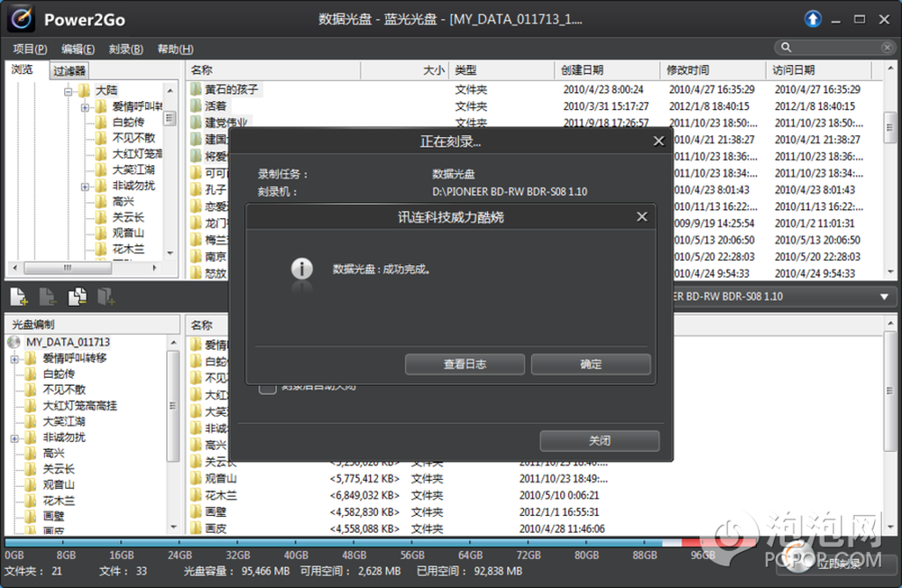Click folder icon for 画壁 in disc contents list
The width and height of the screenshot is (902, 588).
196,511
